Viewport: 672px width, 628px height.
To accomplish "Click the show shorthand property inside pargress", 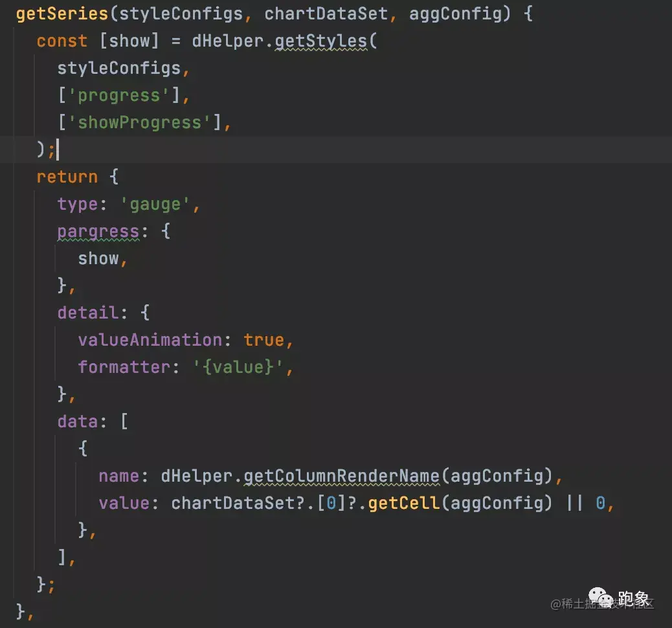I will [x=98, y=258].
